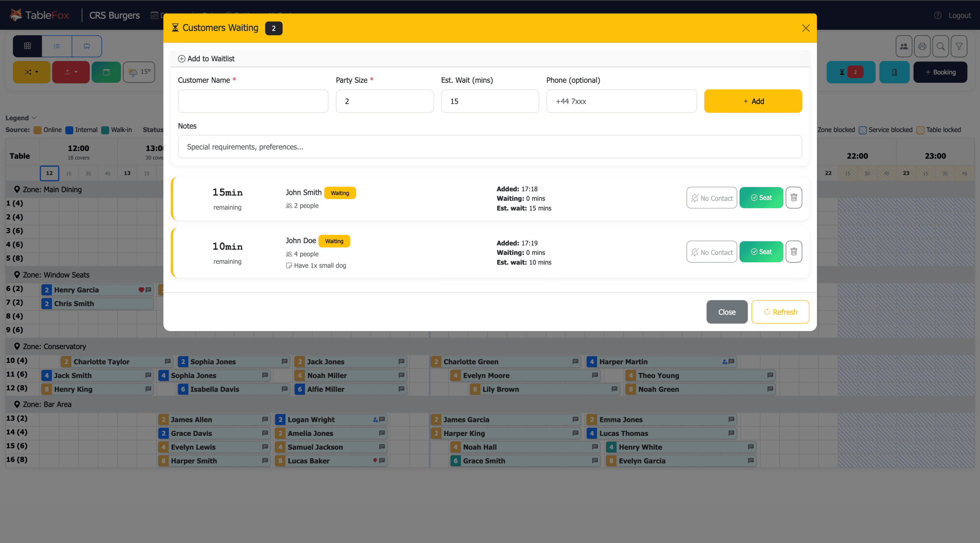
Task: Mark John Doe as No Contact
Action: click(x=711, y=252)
